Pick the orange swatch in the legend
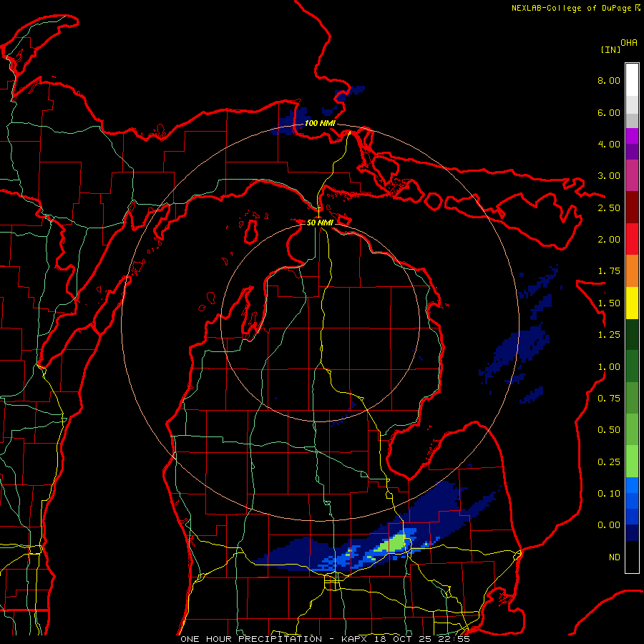The height and width of the screenshot is (644, 644). (632, 271)
